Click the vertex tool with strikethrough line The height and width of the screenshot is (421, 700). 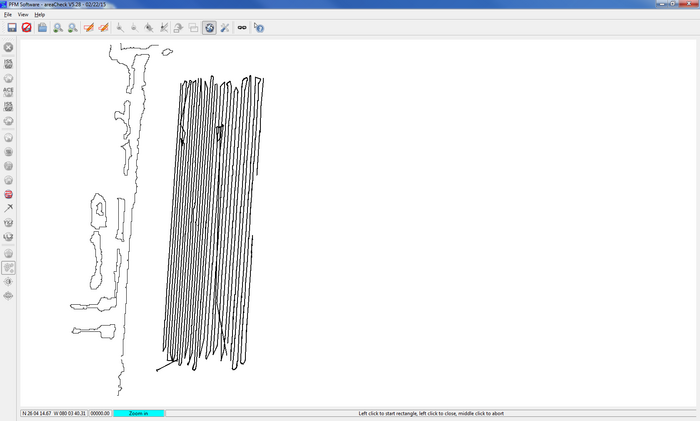tap(164, 28)
